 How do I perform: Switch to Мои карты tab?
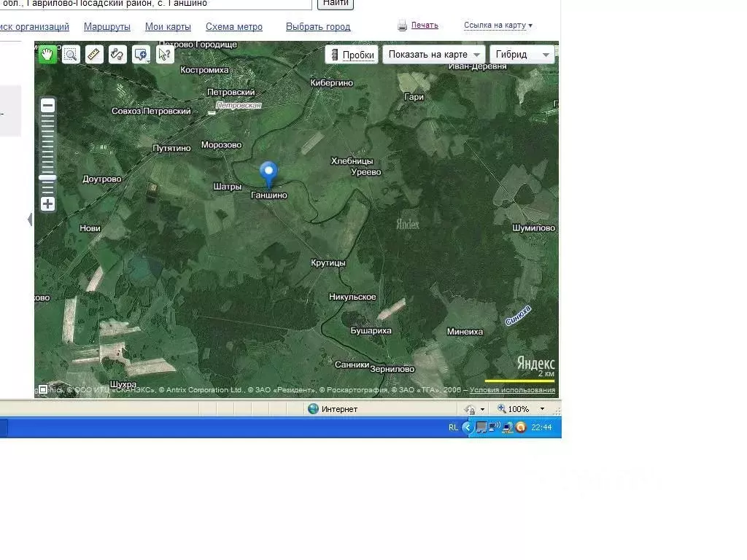coord(168,27)
